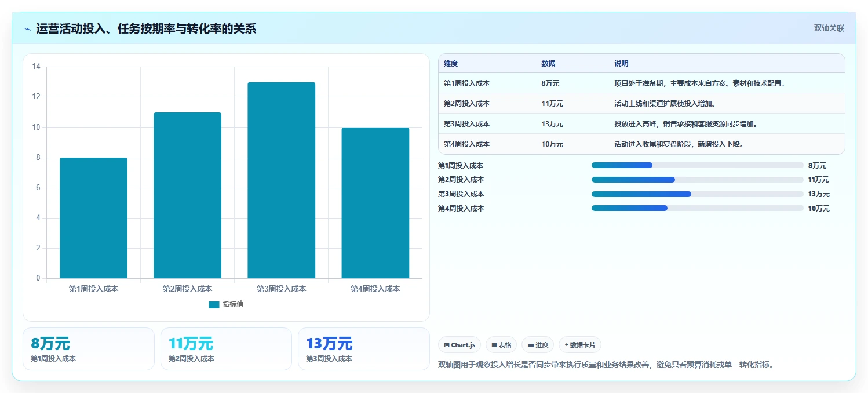
Task: Click the Chart.js tag chip
Action: coord(459,345)
